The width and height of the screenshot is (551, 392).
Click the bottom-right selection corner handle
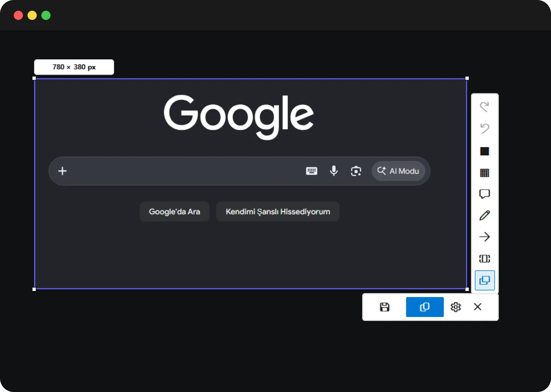click(x=467, y=289)
